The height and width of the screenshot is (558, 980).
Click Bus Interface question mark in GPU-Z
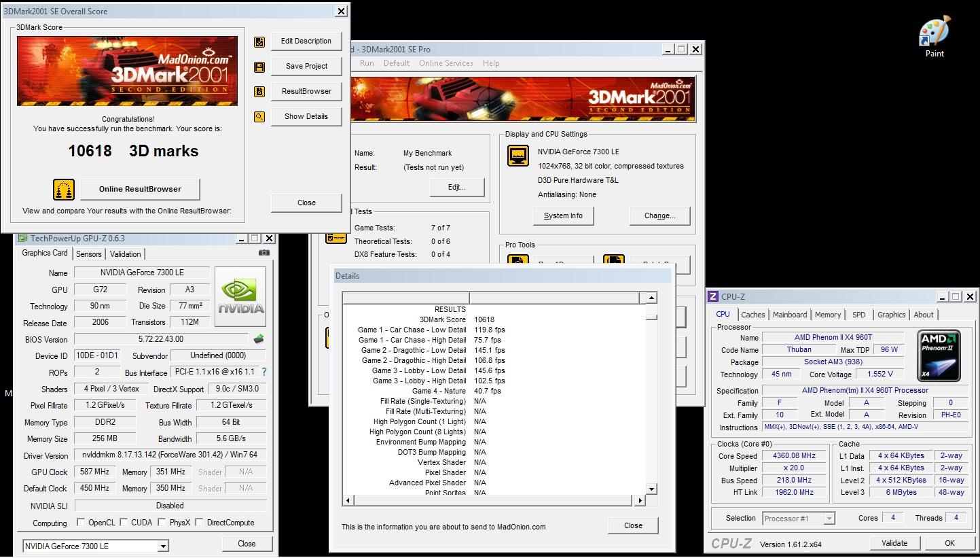(264, 372)
